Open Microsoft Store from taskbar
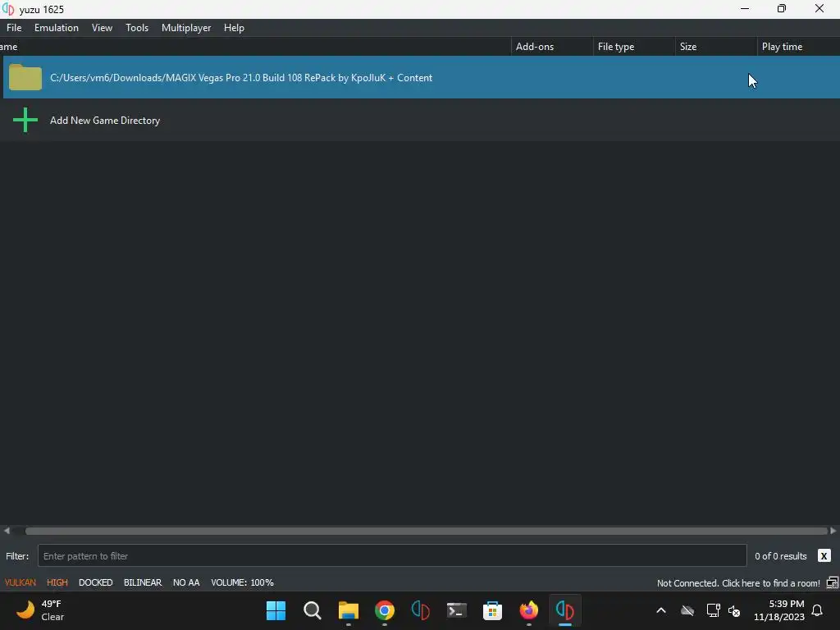Viewport: 840px width, 630px height. coord(492,610)
